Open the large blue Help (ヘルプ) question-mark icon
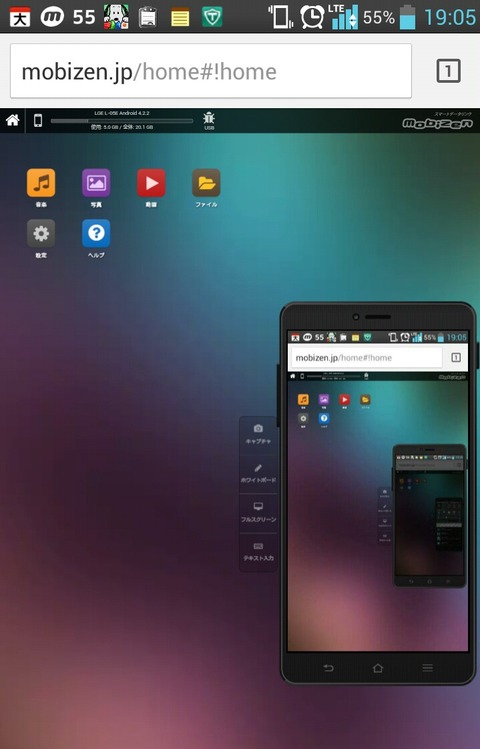Image resolution: width=480 pixels, height=749 pixels. 96,233
